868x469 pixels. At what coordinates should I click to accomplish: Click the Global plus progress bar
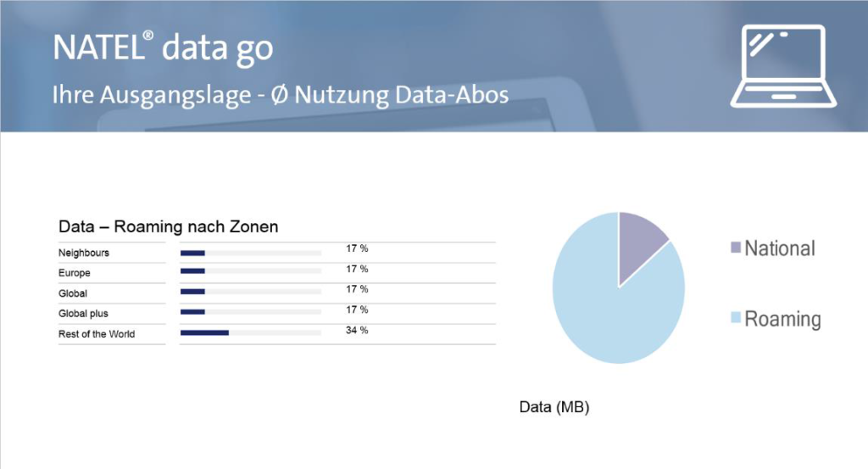click(x=251, y=312)
